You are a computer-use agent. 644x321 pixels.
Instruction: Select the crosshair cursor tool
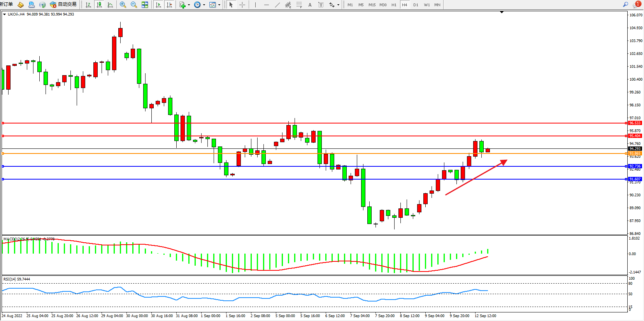click(x=242, y=5)
